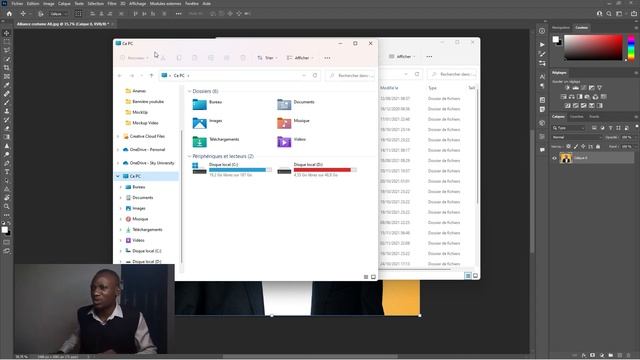Click foreground color swatch in Couleur panel
Image resolution: width=640 pixels, height=360 pixels.
pos(556,39)
